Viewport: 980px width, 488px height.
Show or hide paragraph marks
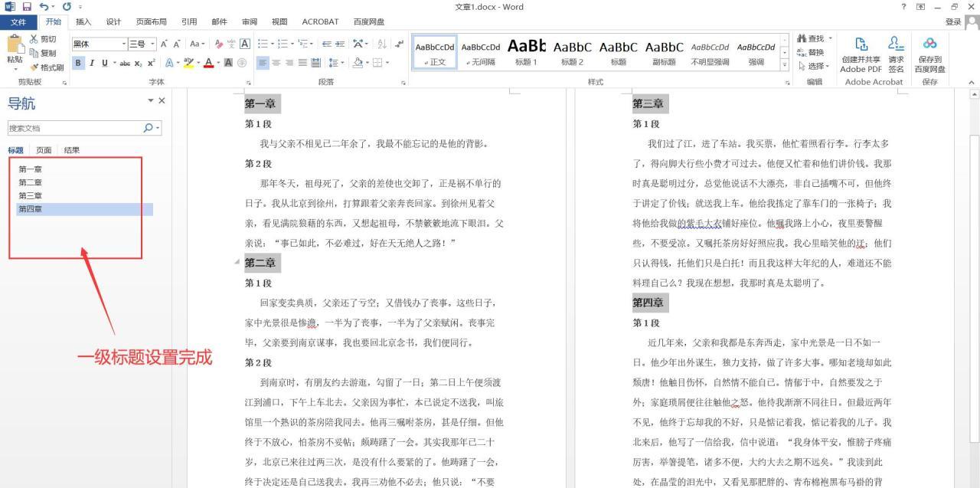point(399,44)
